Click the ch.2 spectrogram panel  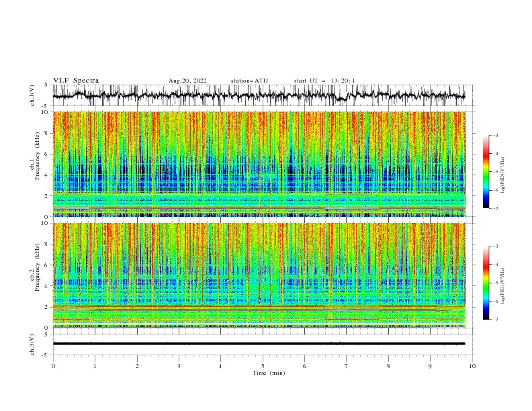point(259,275)
